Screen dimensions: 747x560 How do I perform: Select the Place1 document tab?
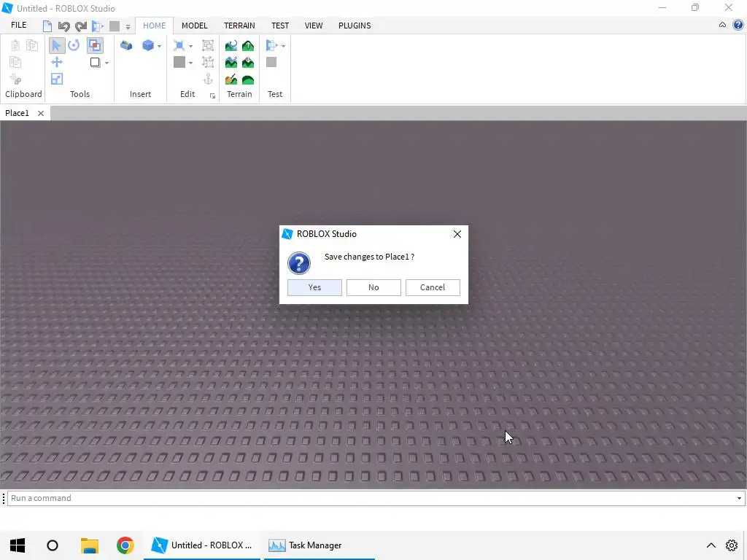[18, 113]
